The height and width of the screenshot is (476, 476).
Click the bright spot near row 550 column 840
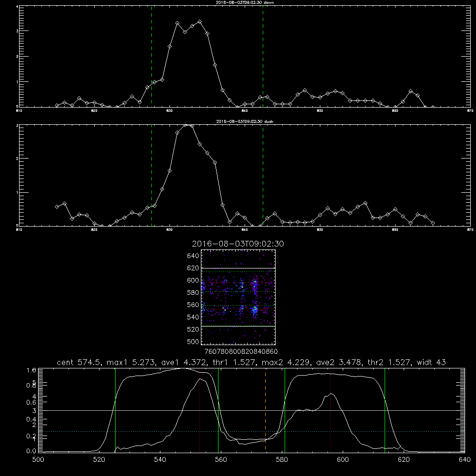point(255,310)
